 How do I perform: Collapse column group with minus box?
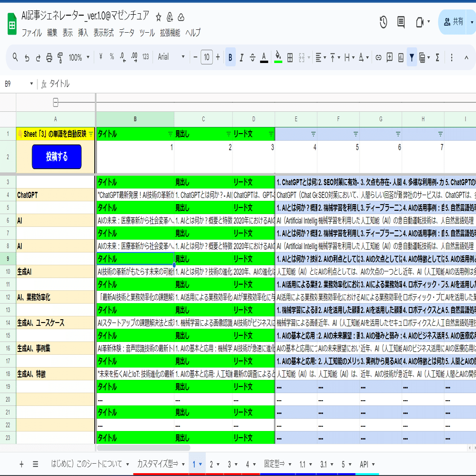click(x=55, y=102)
